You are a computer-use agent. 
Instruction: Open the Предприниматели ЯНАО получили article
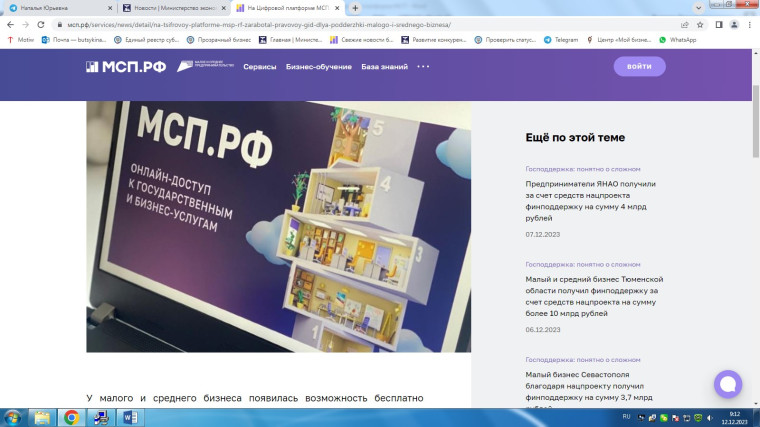(x=590, y=201)
